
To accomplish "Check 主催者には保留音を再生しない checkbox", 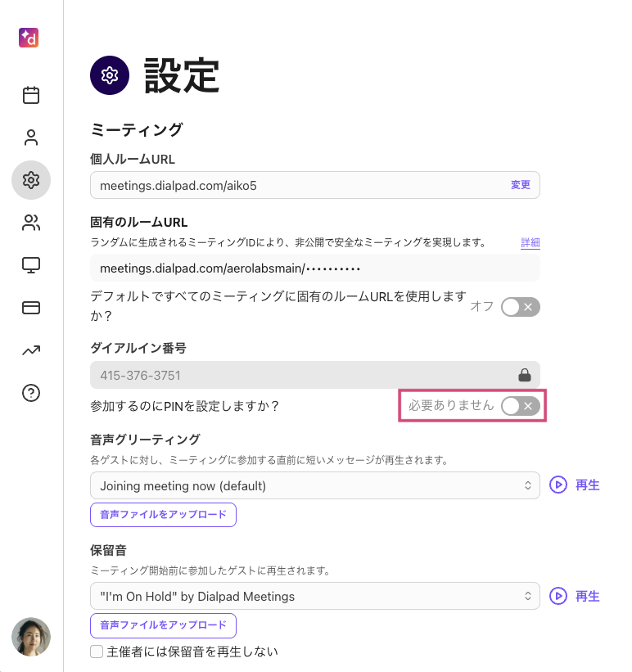I will click(97, 652).
